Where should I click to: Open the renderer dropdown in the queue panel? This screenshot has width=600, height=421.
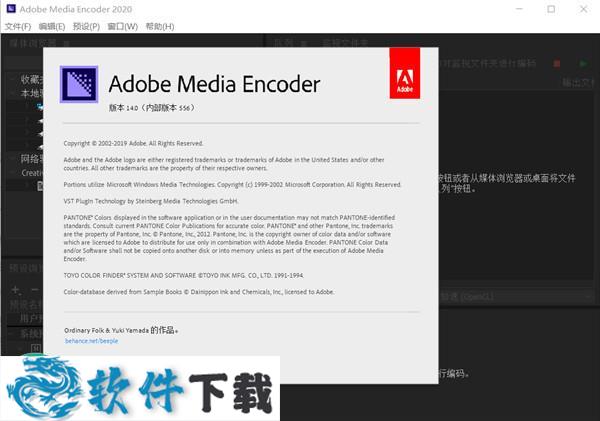tap(515, 296)
